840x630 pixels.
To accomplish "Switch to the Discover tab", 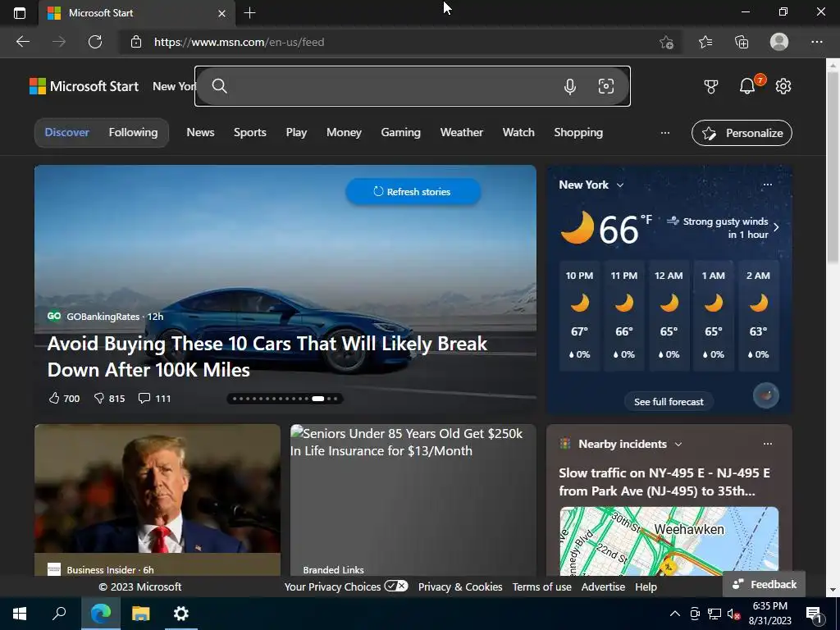I will (67, 132).
